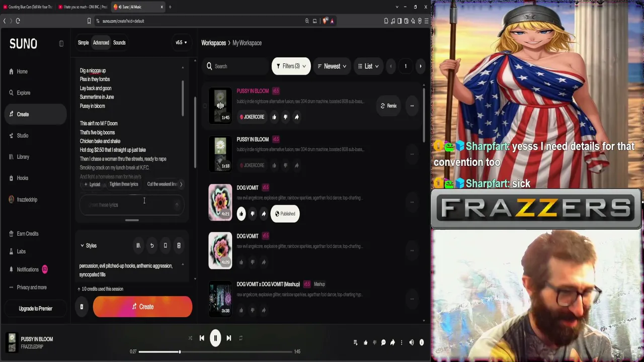
Task: Share the playing song from the player bar
Action: pyautogui.click(x=392, y=342)
